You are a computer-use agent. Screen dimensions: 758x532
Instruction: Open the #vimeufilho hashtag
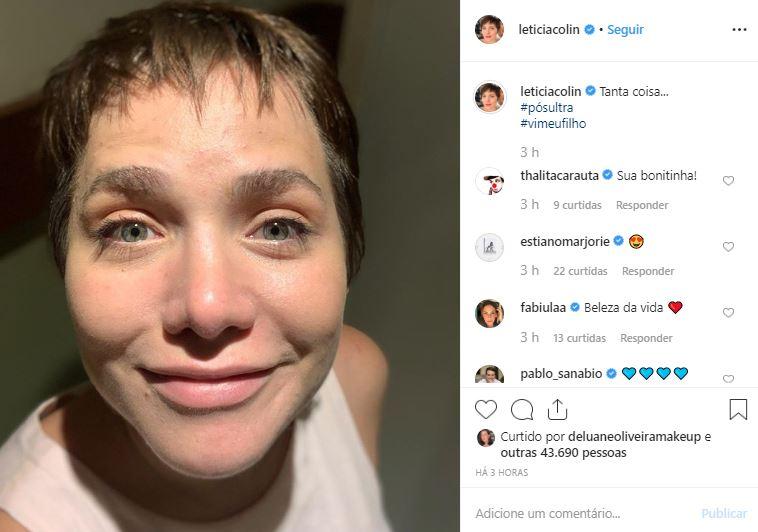553,123
